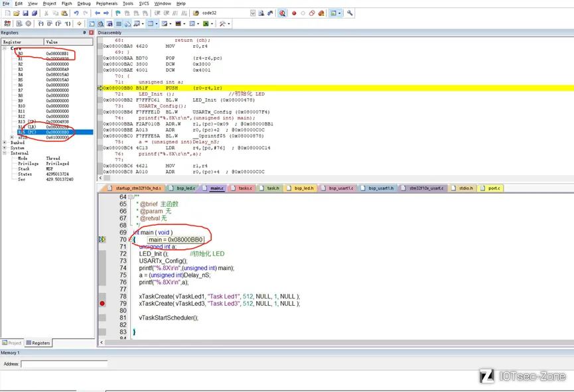574x392 pixels.
Task: Toggle the Disassembly window icon
Action: [x=100, y=23]
